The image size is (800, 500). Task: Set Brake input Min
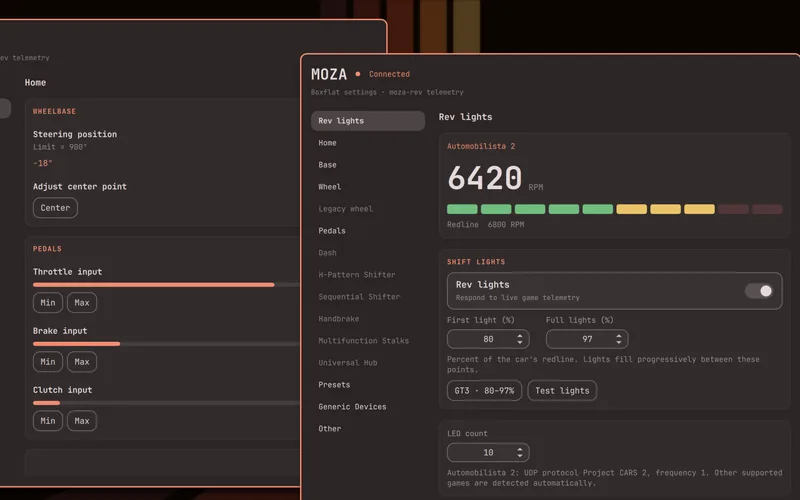pyautogui.click(x=48, y=362)
